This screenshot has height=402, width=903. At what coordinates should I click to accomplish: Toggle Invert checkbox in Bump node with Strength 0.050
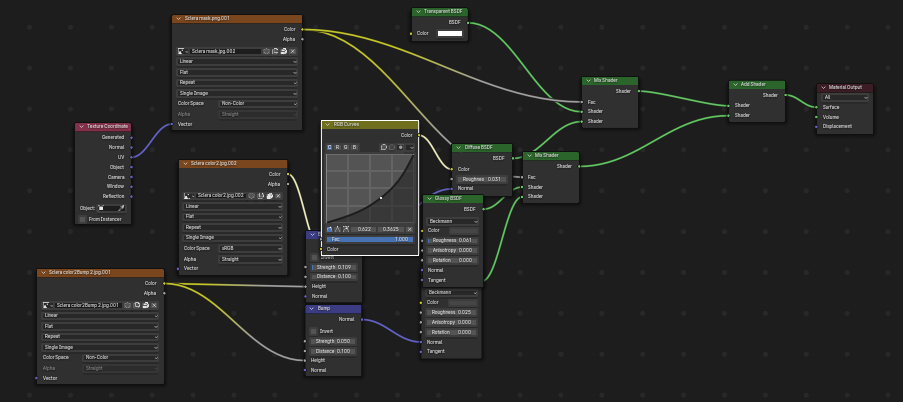[x=314, y=331]
